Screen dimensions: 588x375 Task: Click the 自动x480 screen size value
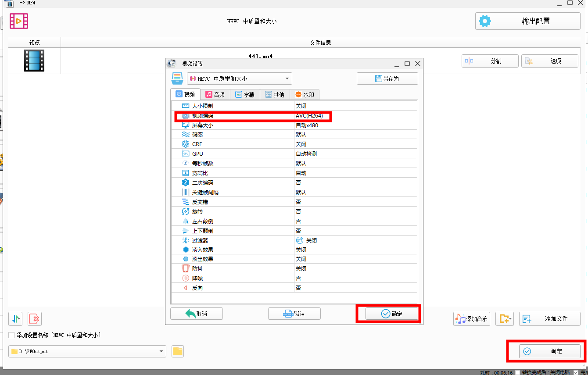(355, 125)
